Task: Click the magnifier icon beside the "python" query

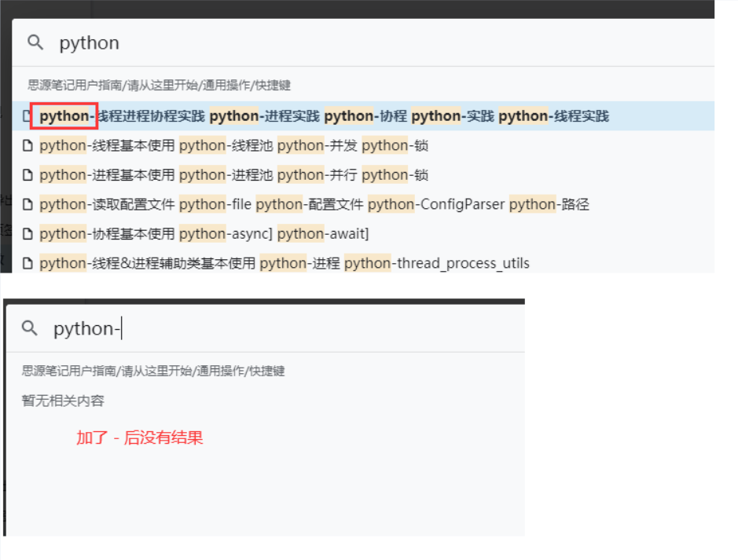Action: click(x=35, y=42)
